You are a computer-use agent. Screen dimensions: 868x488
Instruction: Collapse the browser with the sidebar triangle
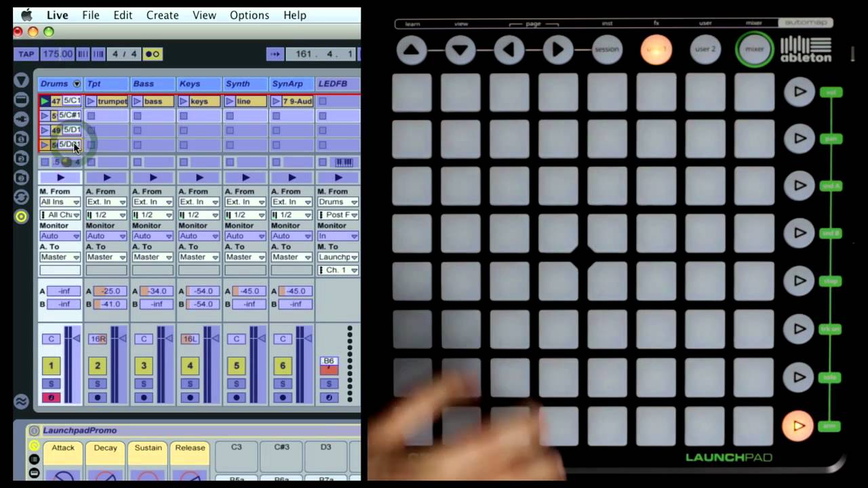pyautogui.click(x=22, y=80)
